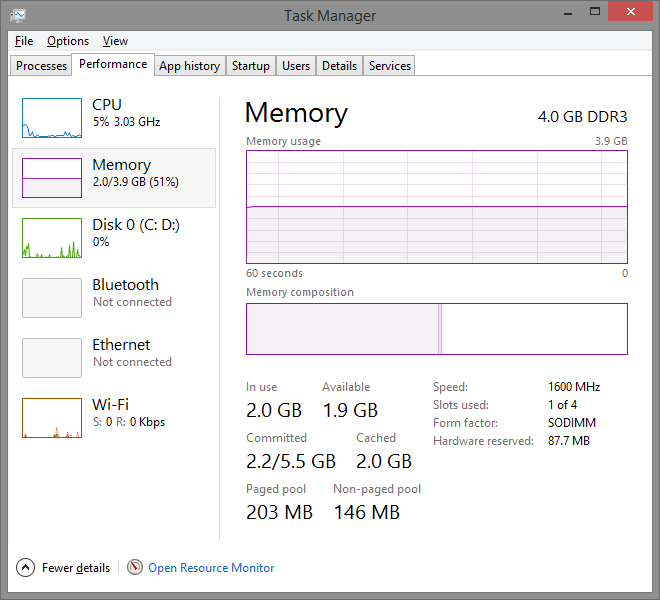
Task: Click the Non-paged pool '146 MB' value
Action: pyautogui.click(x=367, y=512)
